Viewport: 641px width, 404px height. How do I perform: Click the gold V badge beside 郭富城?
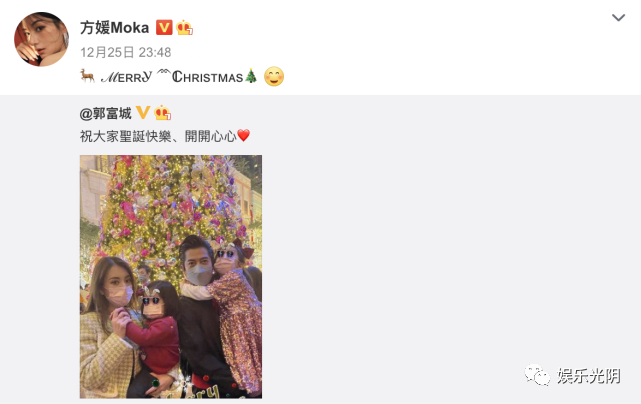click(143, 112)
